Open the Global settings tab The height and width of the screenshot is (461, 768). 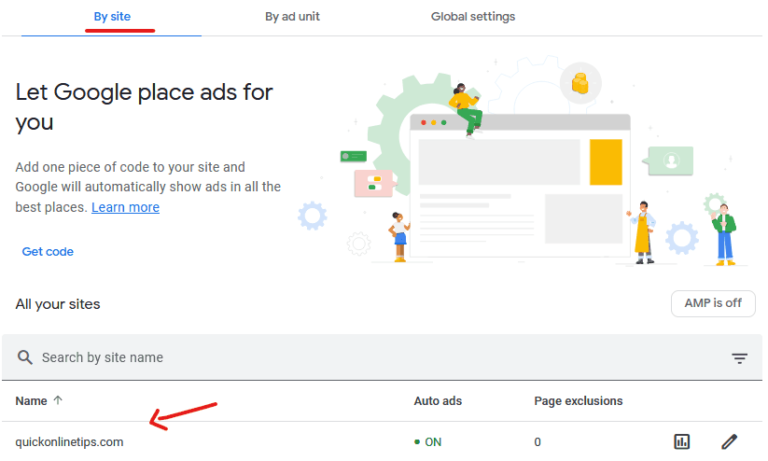473,17
